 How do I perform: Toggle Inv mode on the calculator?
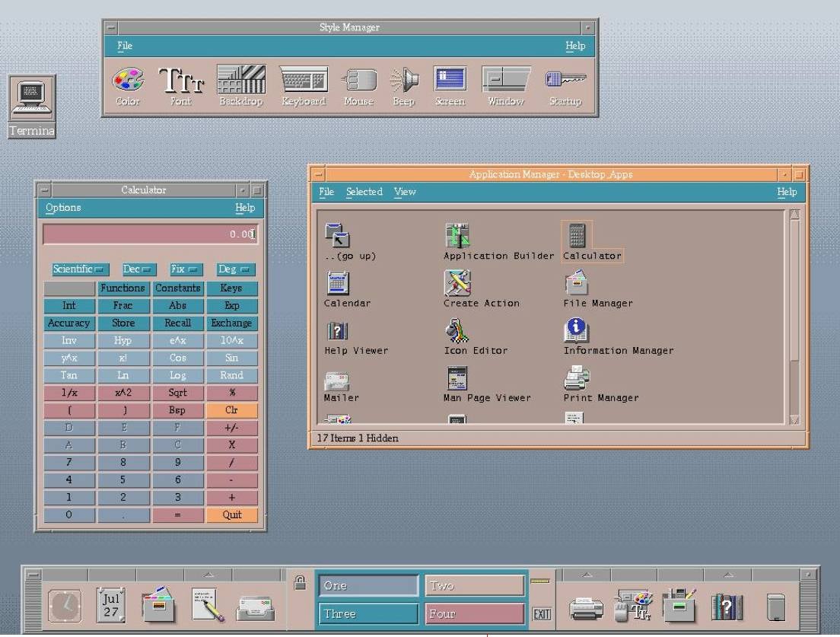(68, 340)
